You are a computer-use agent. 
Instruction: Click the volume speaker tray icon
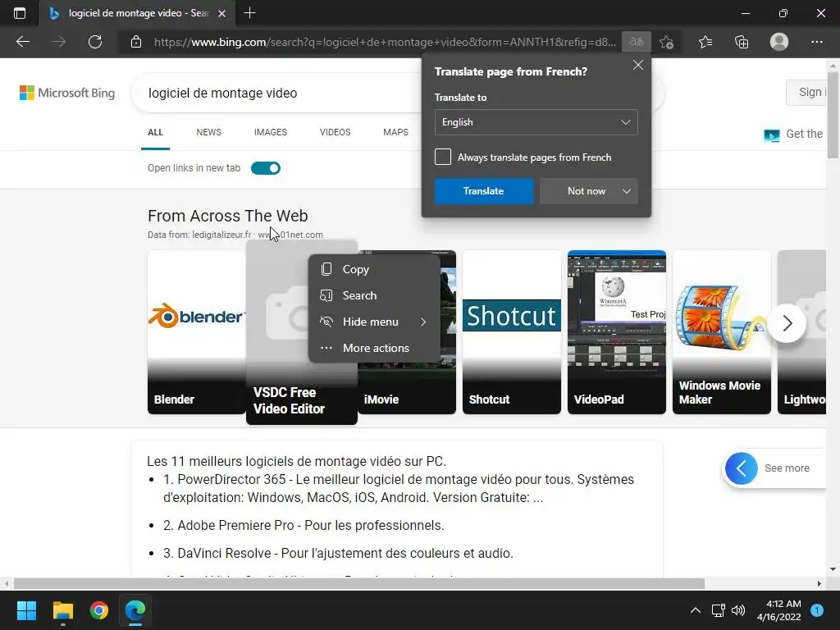738,610
